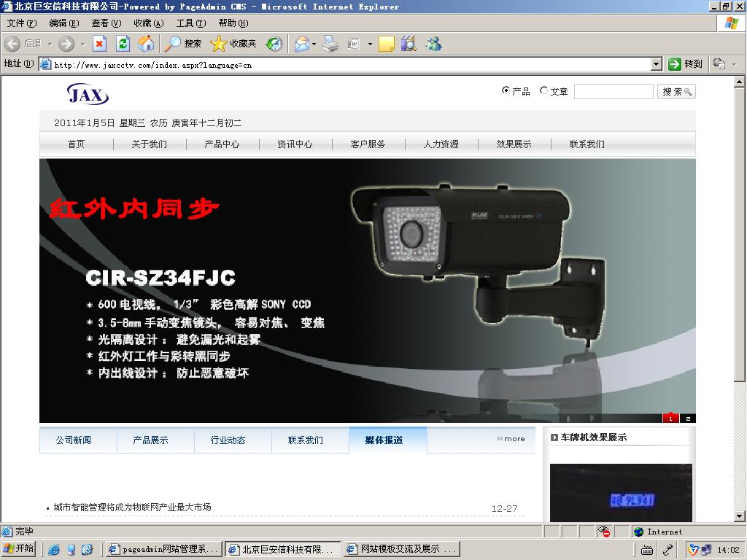Open the 帮助(H) menu
Image resolution: width=747 pixels, height=560 pixels.
point(233,23)
